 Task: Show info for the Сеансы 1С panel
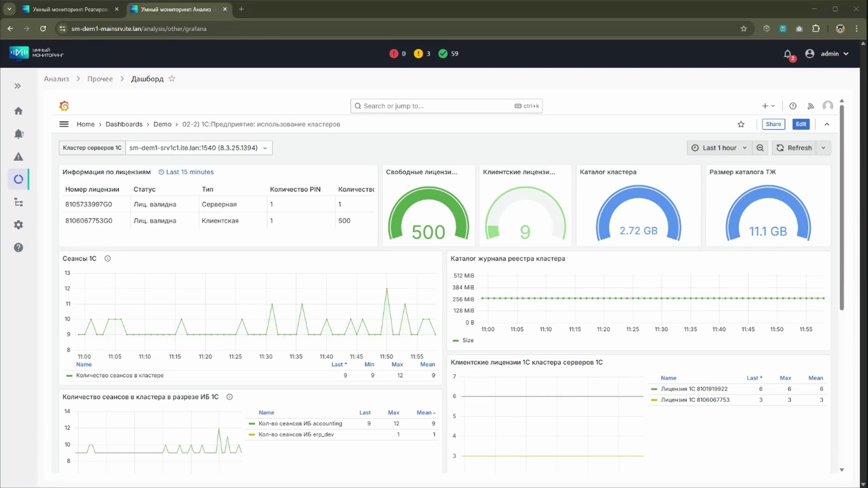point(108,258)
